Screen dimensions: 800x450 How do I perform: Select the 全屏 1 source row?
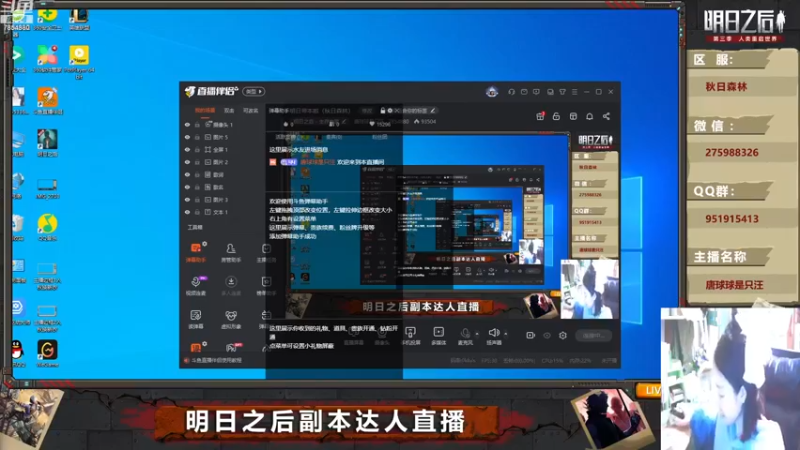click(222, 149)
